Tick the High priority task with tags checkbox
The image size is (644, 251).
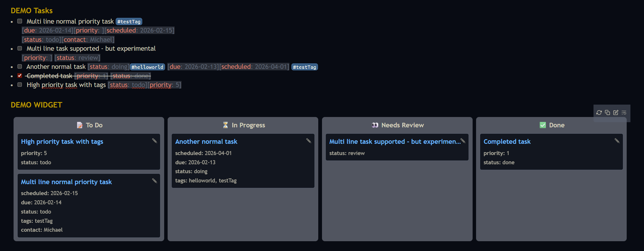coord(20,85)
